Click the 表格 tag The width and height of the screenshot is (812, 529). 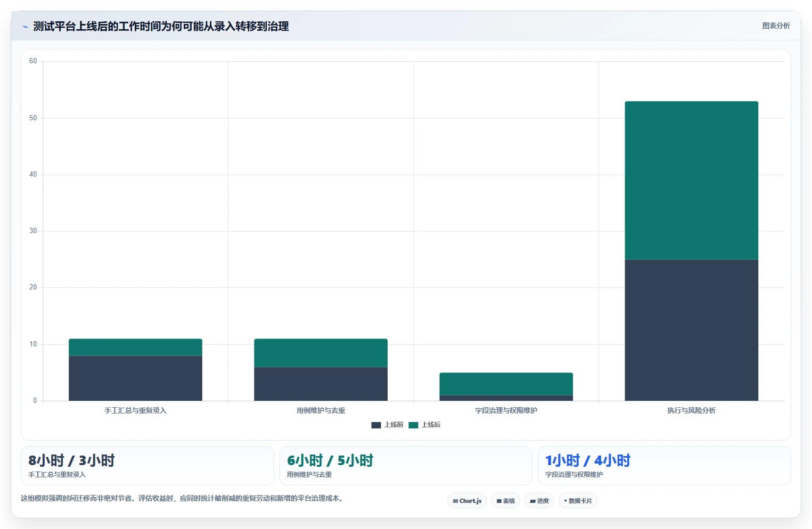[x=505, y=501]
